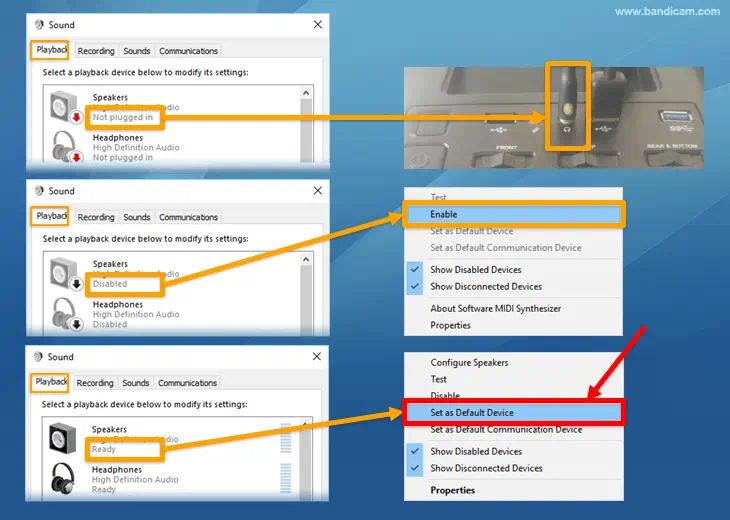Select the Speakers icon marked Not plugged in
Screen dimensions: 730x520
tap(64, 107)
